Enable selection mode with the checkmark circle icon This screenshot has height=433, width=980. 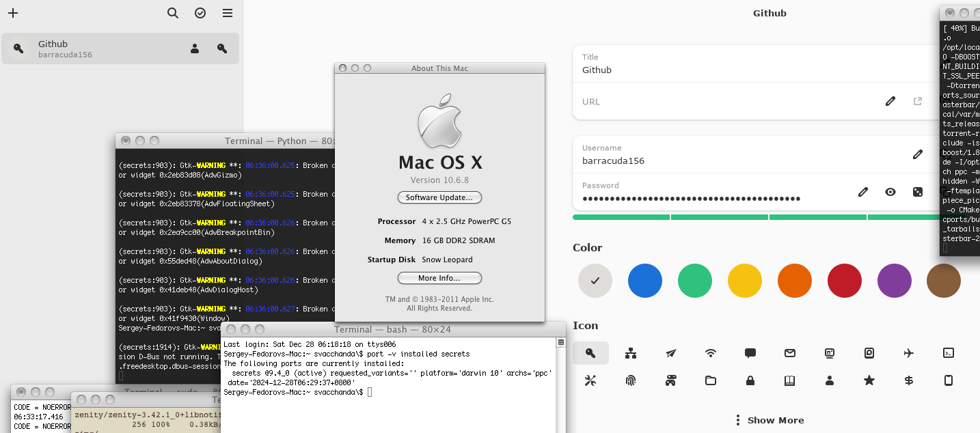point(200,13)
